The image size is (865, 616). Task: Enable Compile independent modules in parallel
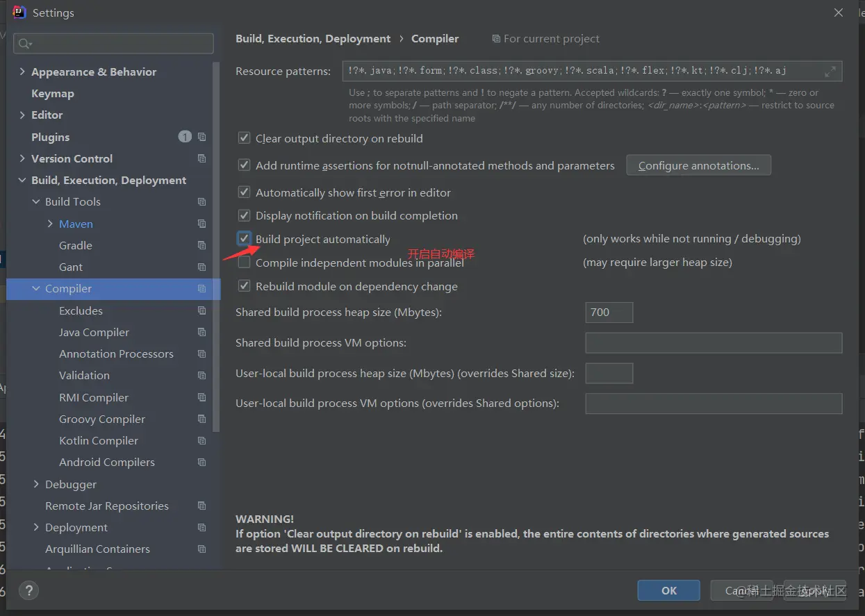(x=244, y=263)
